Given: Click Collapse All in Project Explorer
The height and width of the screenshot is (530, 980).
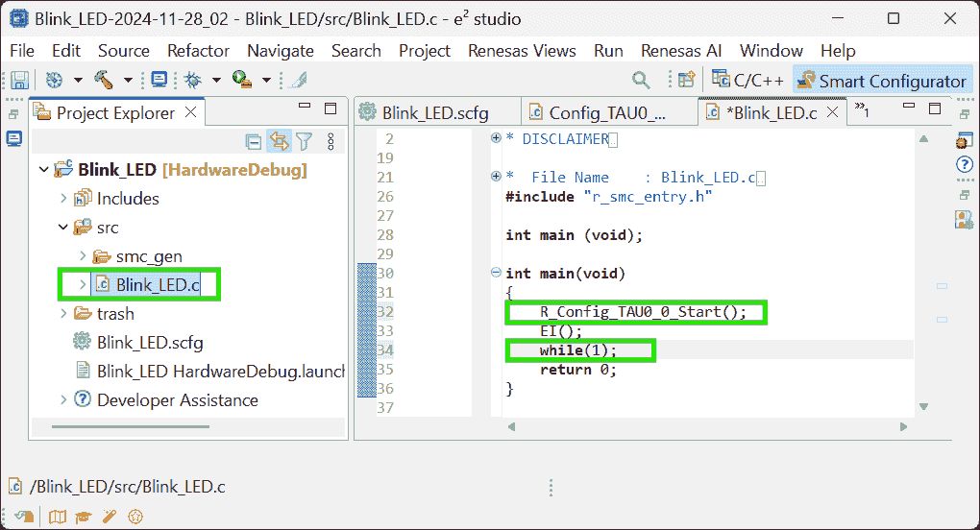Looking at the screenshot, I should [x=254, y=142].
